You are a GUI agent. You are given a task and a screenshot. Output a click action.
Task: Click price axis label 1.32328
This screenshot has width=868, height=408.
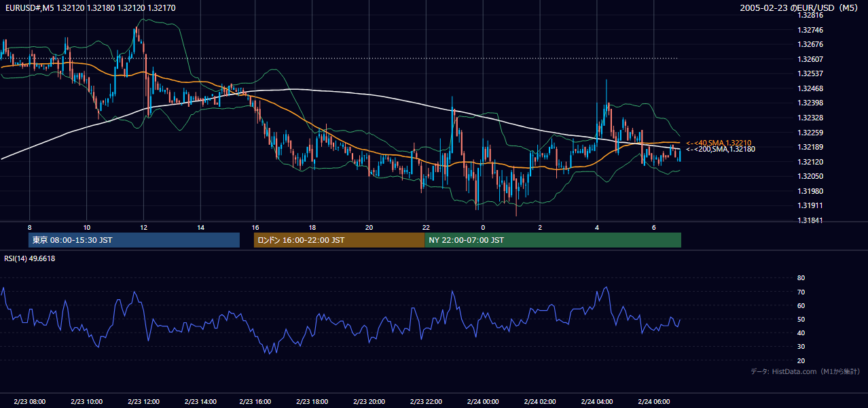tap(810, 118)
